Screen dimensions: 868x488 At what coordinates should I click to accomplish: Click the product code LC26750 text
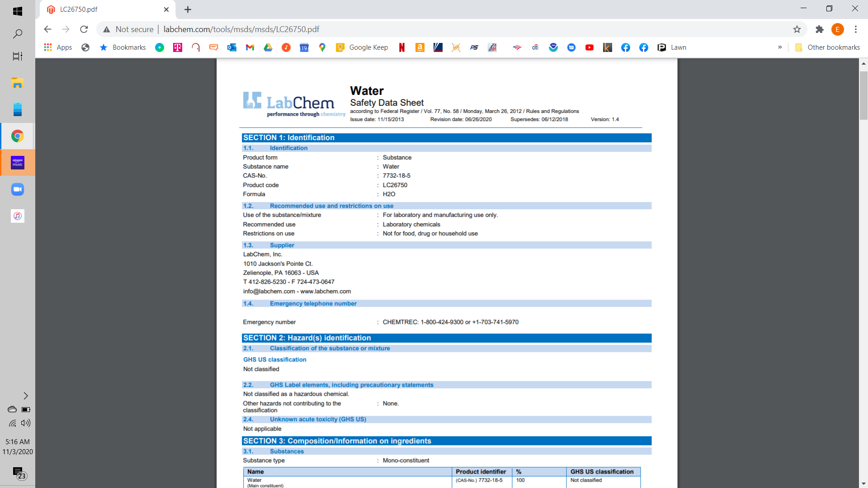click(395, 185)
